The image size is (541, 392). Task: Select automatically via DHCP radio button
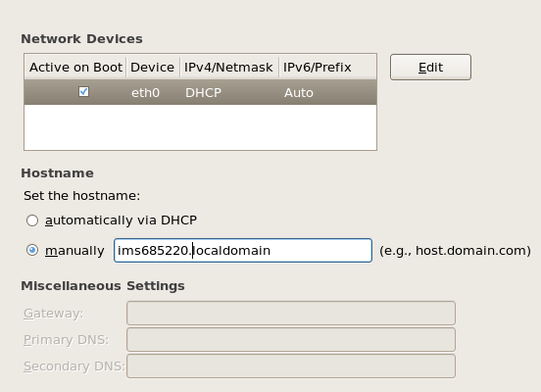pyautogui.click(x=32, y=220)
